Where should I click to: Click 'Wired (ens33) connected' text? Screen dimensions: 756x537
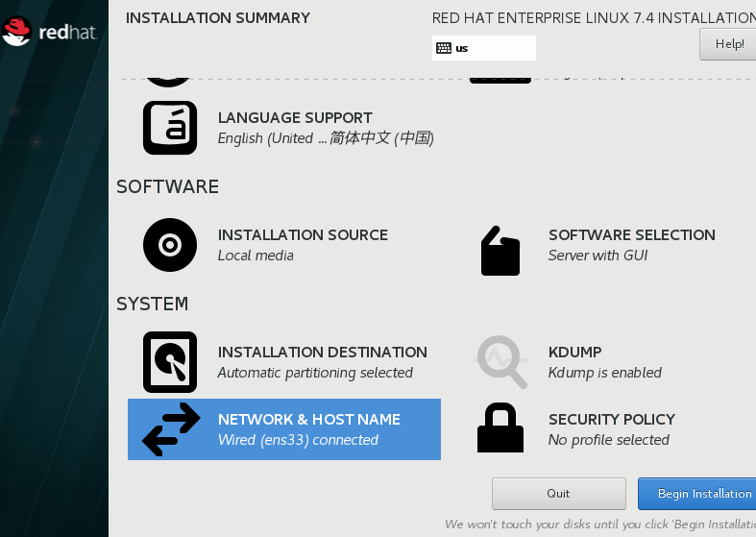(298, 440)
